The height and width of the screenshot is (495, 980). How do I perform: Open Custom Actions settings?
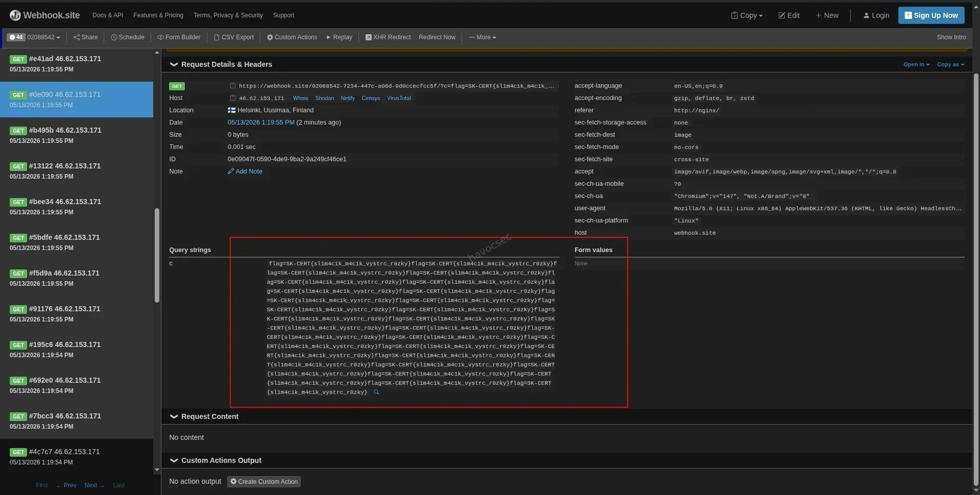point(292,37)
